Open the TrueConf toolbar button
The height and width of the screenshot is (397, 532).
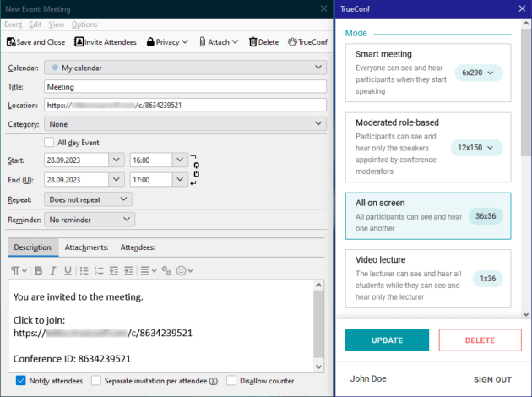pos(307,42)
